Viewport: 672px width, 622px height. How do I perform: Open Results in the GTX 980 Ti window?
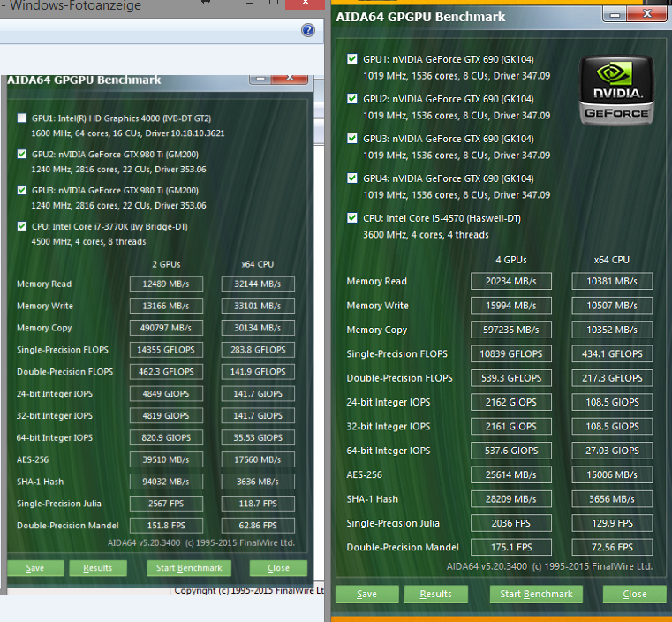98,567
